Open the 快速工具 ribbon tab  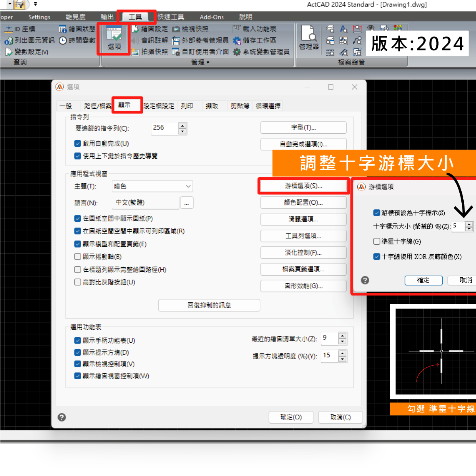pos(171,17)
